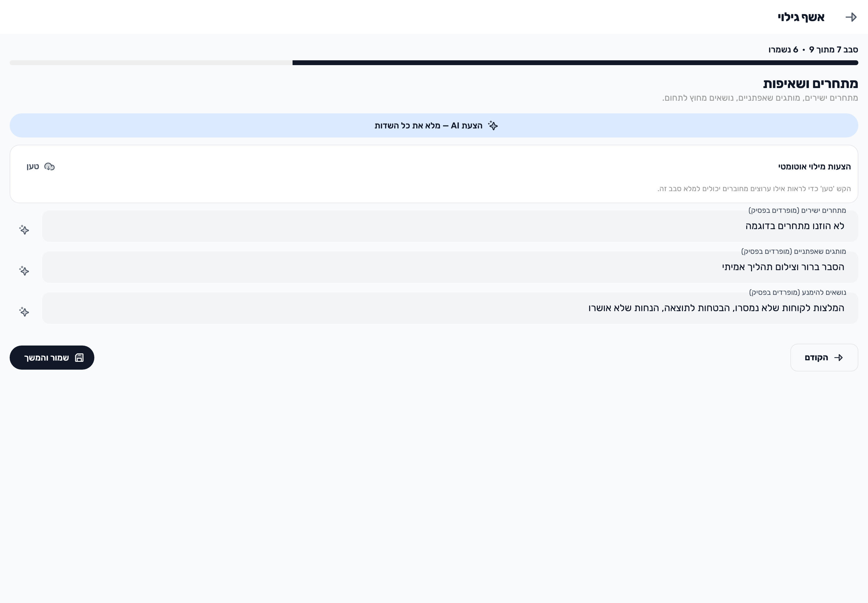Click sparkle icon next to מותגים שאפתניים field
Screen dimensions: 868x603
(24, 270)
